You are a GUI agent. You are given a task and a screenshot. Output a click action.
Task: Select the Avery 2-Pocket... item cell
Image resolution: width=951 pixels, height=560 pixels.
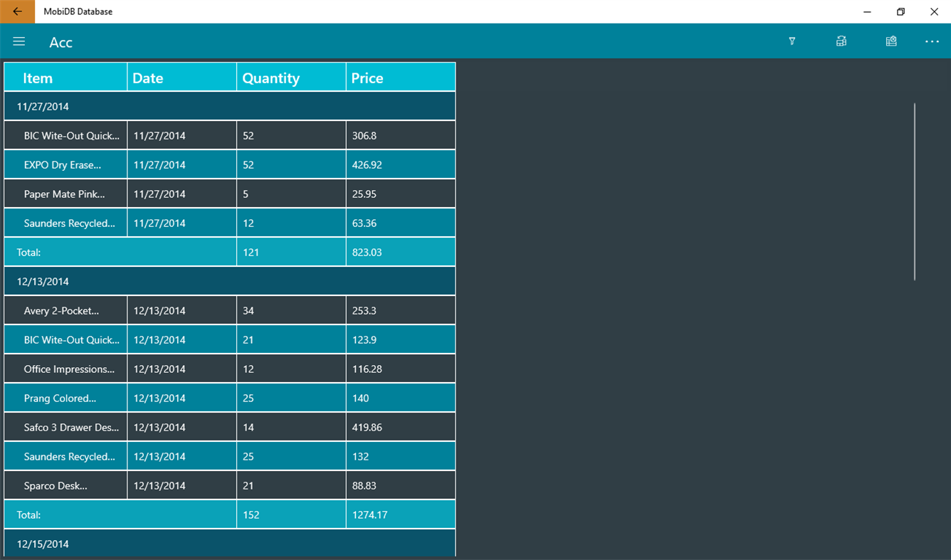[x=65, y=311]
